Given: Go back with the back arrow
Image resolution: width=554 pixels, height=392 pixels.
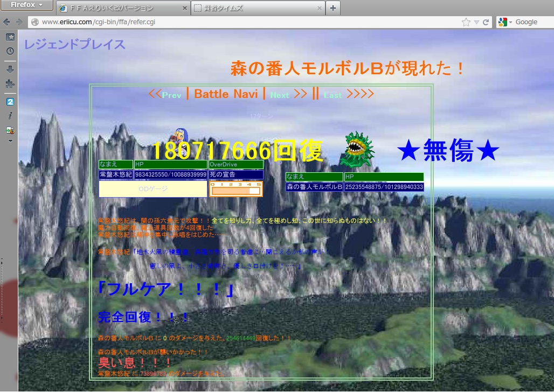Looking at the screenshot, I should 6,22.
